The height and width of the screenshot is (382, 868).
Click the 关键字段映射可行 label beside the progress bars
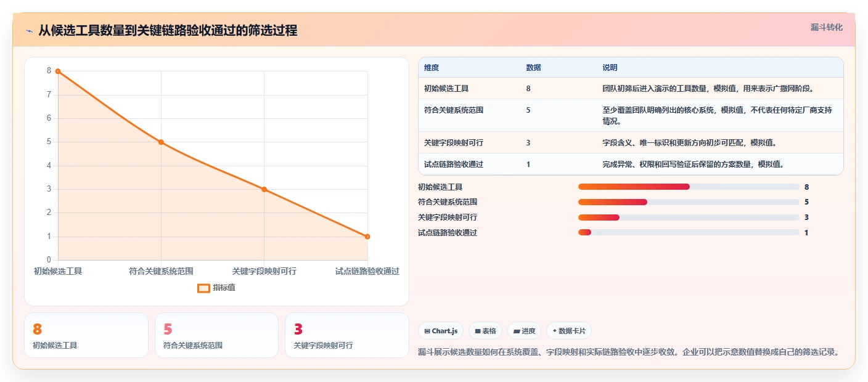[448, 217]
